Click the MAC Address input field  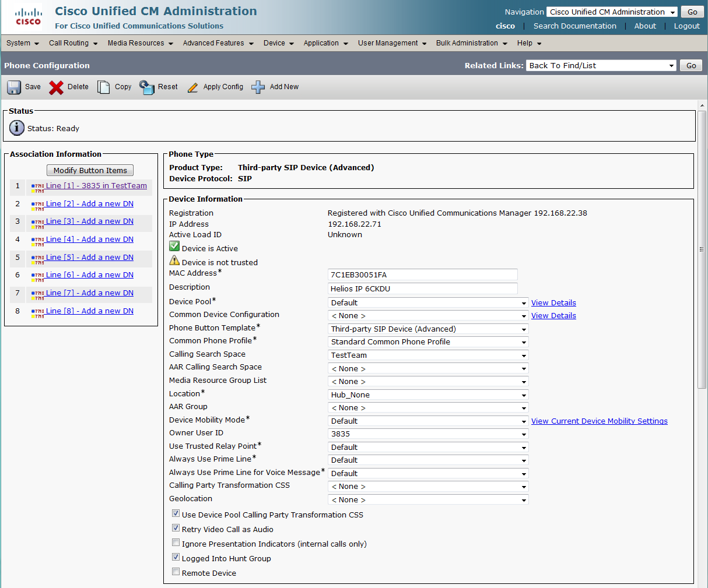tap(422, 275)
